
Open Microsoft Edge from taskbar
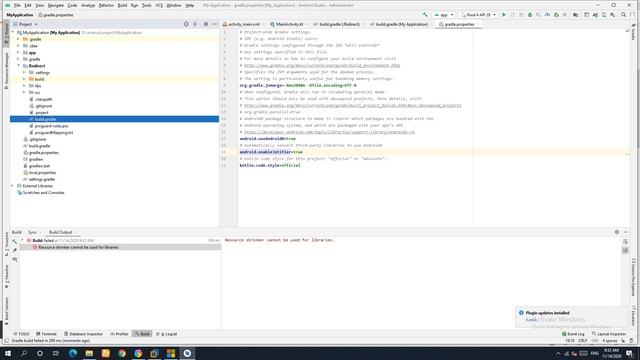click(73, 353)
